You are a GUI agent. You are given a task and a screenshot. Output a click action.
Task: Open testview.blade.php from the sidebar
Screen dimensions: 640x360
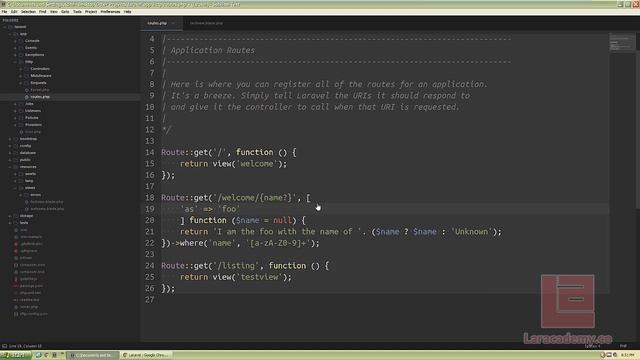click(47, 202)
